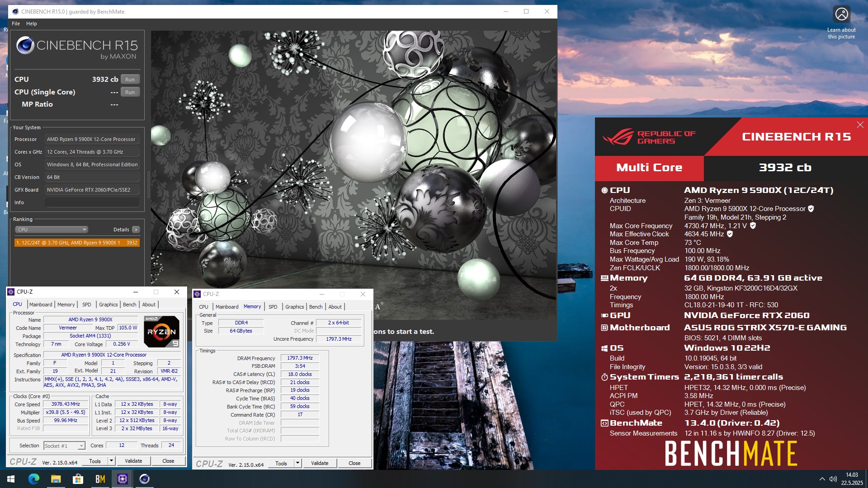This screenshot has width=868, height=488.
Task: Switch to CPU tab in CPU-Z Memory window
Action: pos(204,307)
